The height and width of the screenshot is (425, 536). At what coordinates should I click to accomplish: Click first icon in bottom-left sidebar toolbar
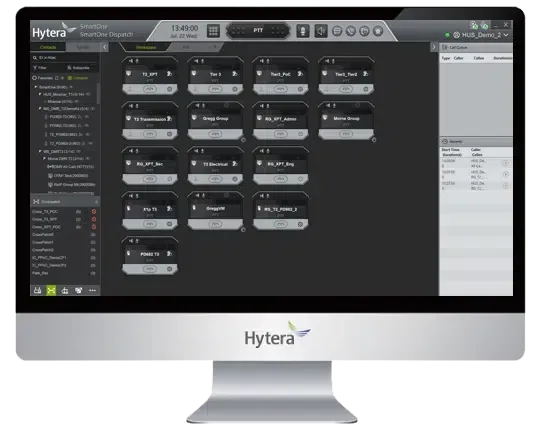pos(38,290)
